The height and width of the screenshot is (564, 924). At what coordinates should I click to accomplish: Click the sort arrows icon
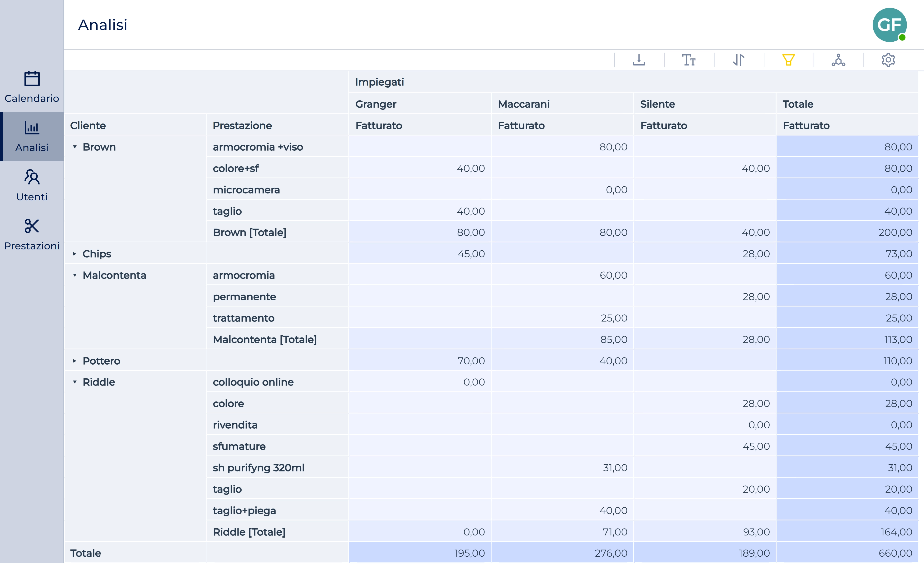coord(738,60)
